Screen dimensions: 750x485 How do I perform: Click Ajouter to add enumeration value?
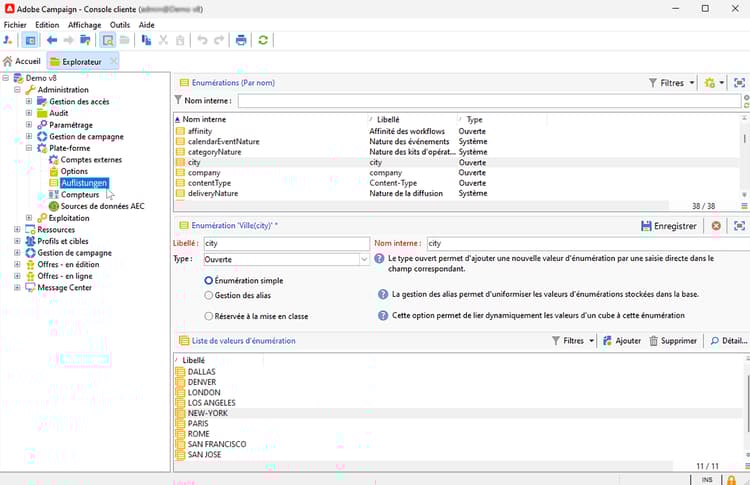[620, 341]
